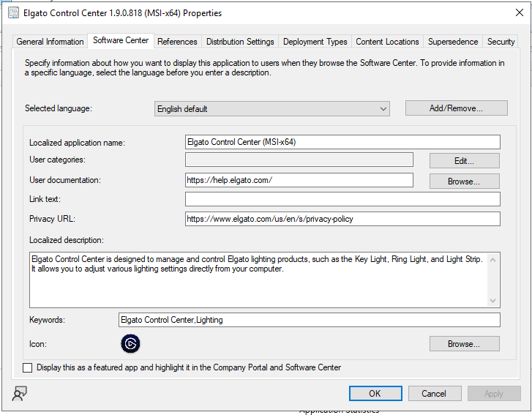Image resolution: width=532 pixels, height=415 pixels.
Task: Click the User documentation URL field
Action: [299, 180]
